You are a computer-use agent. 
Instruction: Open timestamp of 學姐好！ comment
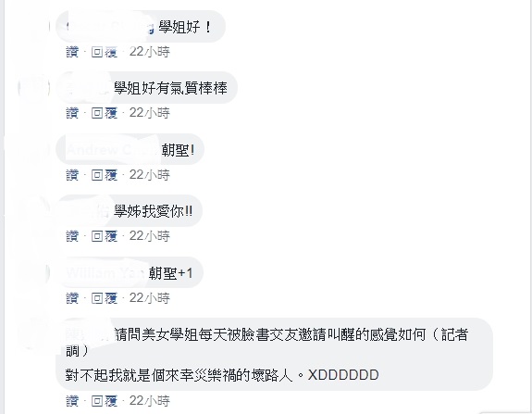point(150,52)
